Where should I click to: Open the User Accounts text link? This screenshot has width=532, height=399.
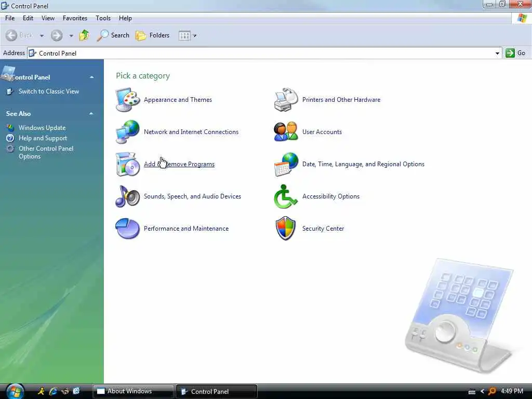322,132
